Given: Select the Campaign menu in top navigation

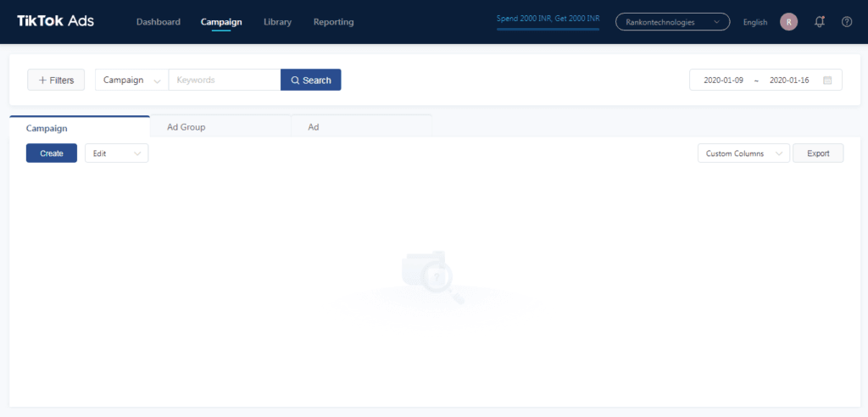Looking at the screenshot, I should tap(221, 22).
